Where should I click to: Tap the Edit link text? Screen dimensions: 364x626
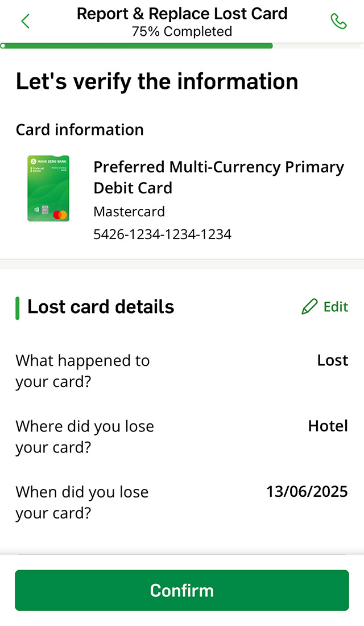point(336,307)
